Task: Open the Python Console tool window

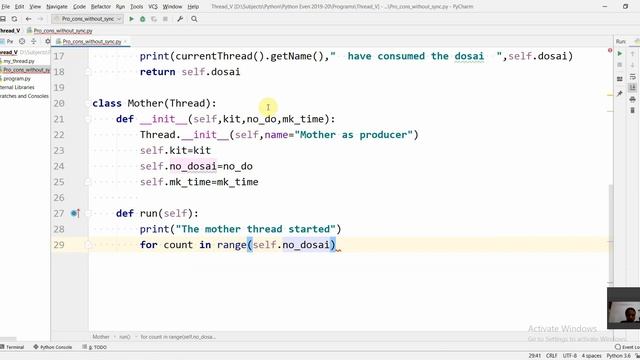Action: coord(53,347)
